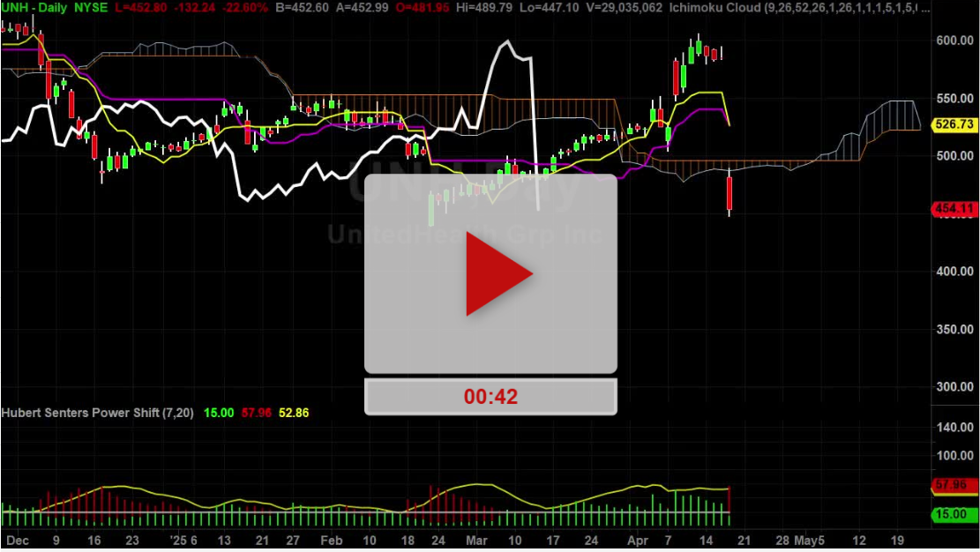Viewport: 980px width, 552px height.
Task: Open the Hubert Senters Power Shift label
Action: pyautogui.click(x=98, y=413)
